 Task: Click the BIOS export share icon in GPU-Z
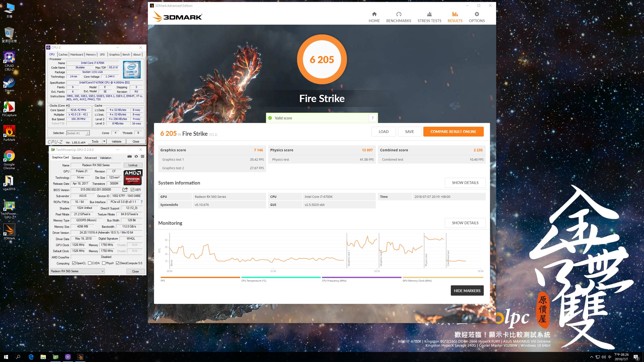point(125,190)
